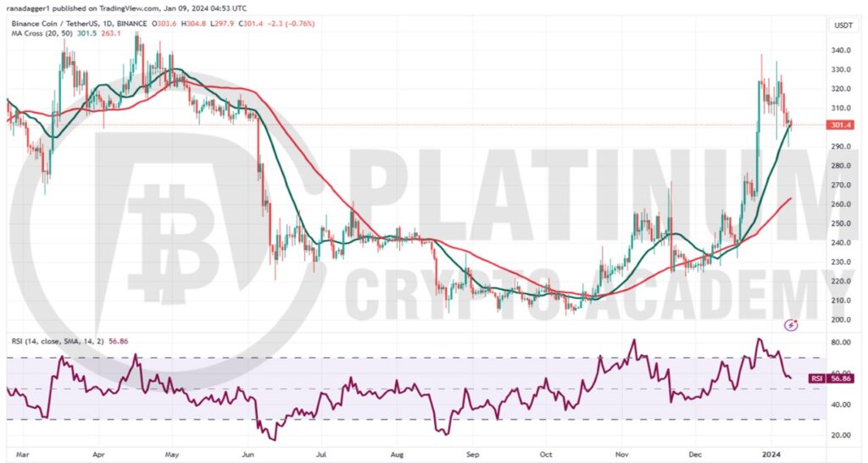Image resolution: width=868 pixels, height=463 pixels.
Task: Click the 40.00 RSI axis label
Action: tap(840, 404)
